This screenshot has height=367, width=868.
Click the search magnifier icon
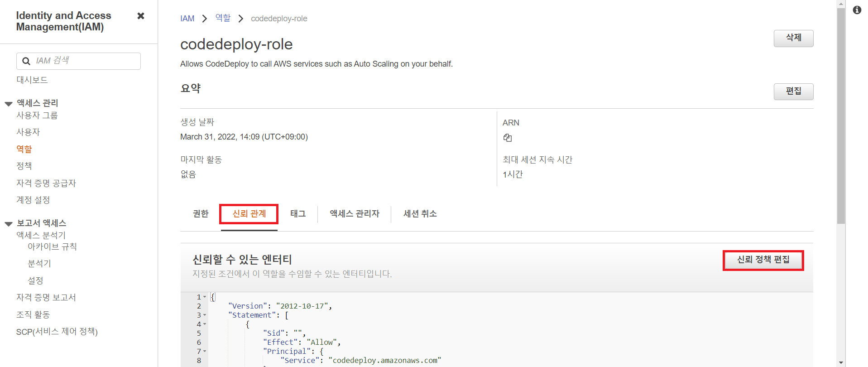point(26,61)
